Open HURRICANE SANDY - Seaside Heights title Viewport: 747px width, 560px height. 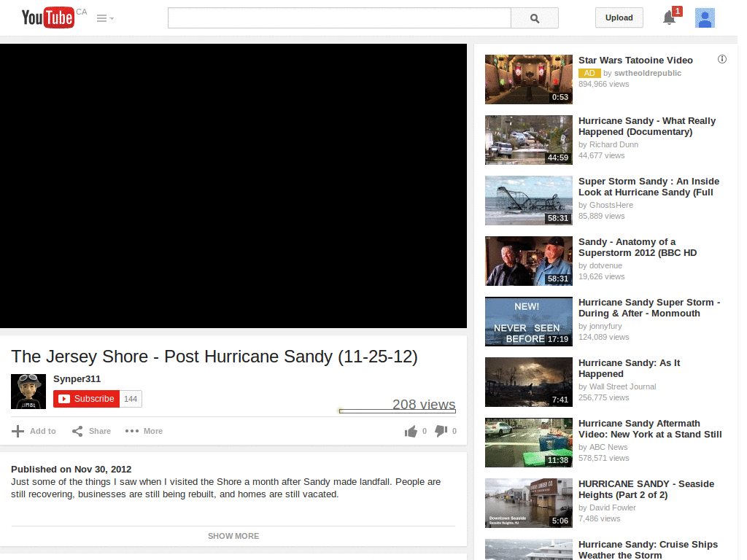pos(646,489)
